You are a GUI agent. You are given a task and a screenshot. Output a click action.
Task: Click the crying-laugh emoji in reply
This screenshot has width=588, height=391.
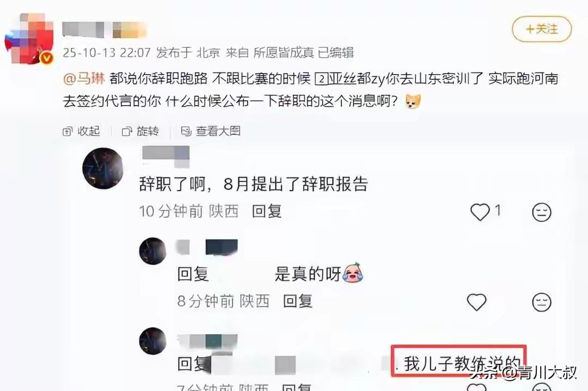pyautogui.click(x=352, y=273)
